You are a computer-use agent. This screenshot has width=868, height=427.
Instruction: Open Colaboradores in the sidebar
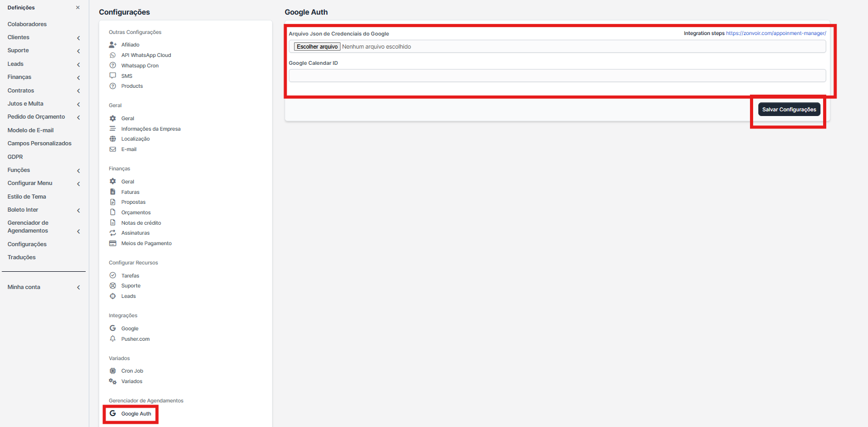pyautogui.click(x=27, y=24)
